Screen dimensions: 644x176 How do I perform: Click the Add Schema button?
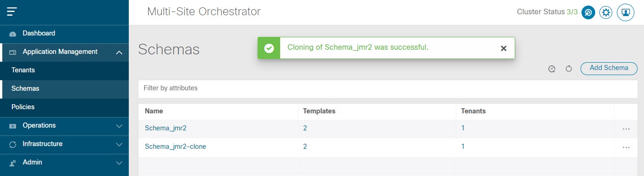(x=609, y=68)
